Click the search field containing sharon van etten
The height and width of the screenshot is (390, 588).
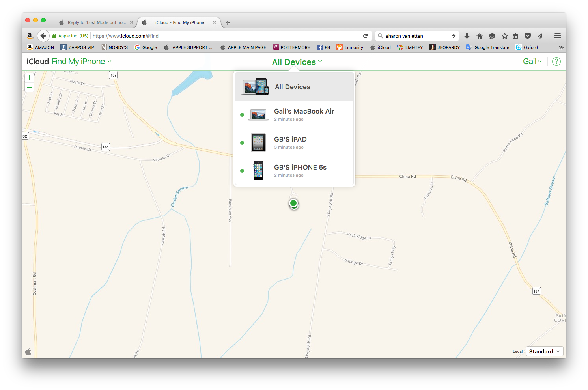pos(417,36)
